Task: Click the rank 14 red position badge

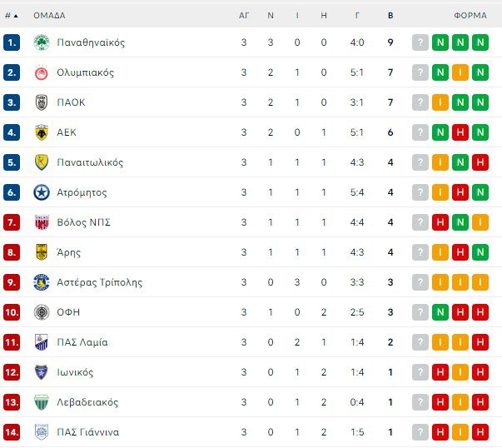Action: tap(12, 432)
